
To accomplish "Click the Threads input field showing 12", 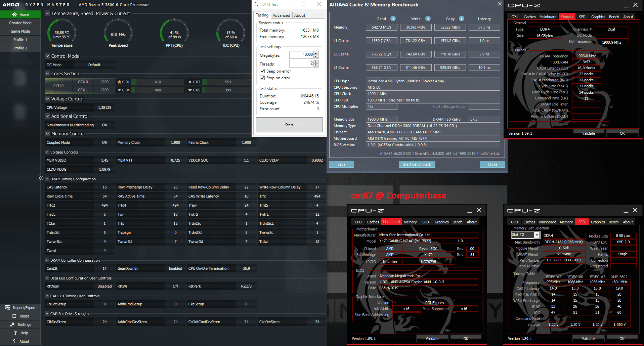I will (x=301, y=63).
